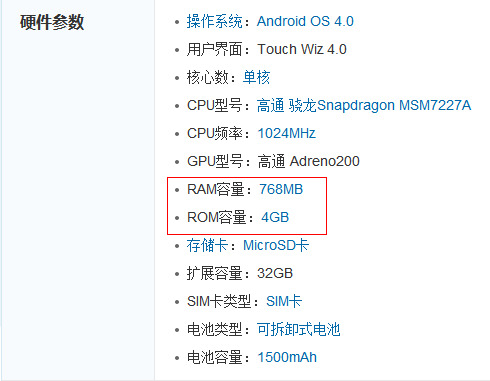The width and height of the screenshot is (490, 381).
Task: Open the 存储卡 link
Action: coord(207,245)
